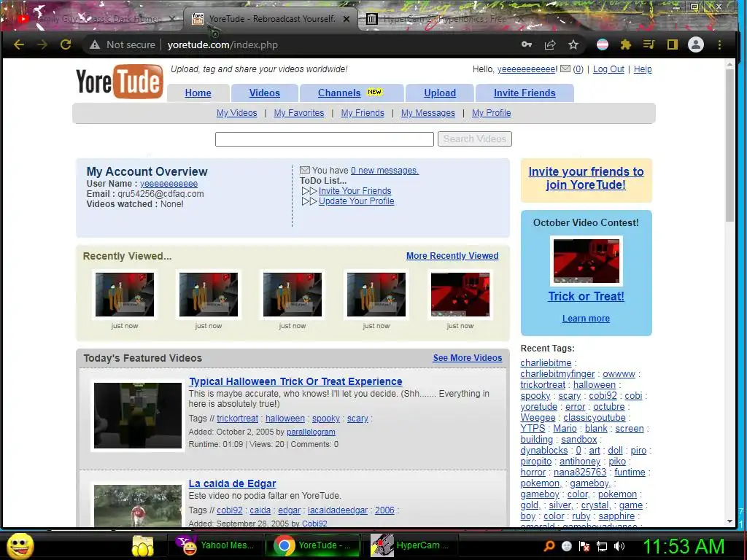Click the YoreTude logo
The height and width of the screenshot is (560, 747).
click(x=119, y=81)
